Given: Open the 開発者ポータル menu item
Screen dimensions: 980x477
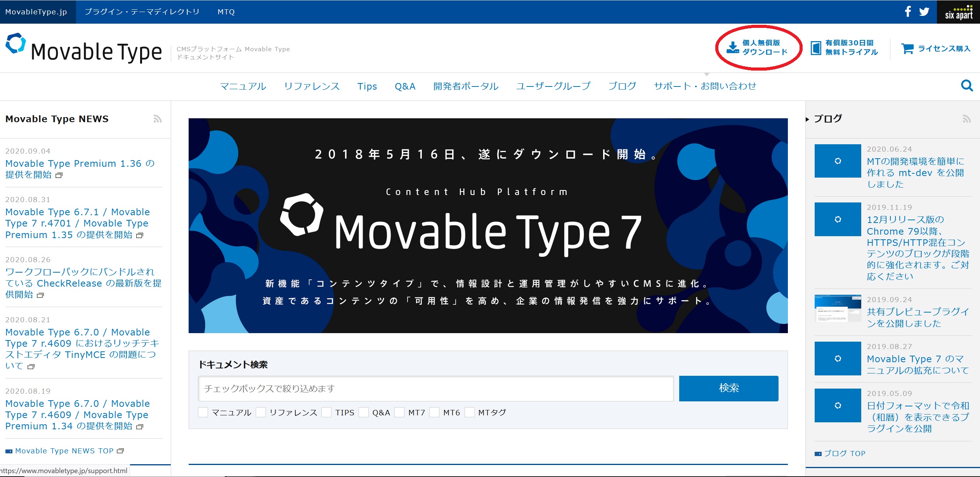Looking at the screenshot, I should 465,86.
